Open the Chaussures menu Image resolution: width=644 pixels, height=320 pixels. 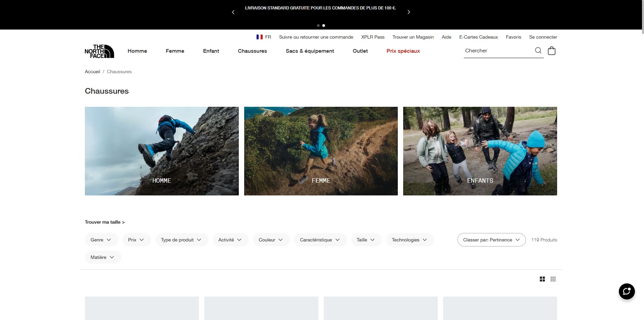[252, 51]
